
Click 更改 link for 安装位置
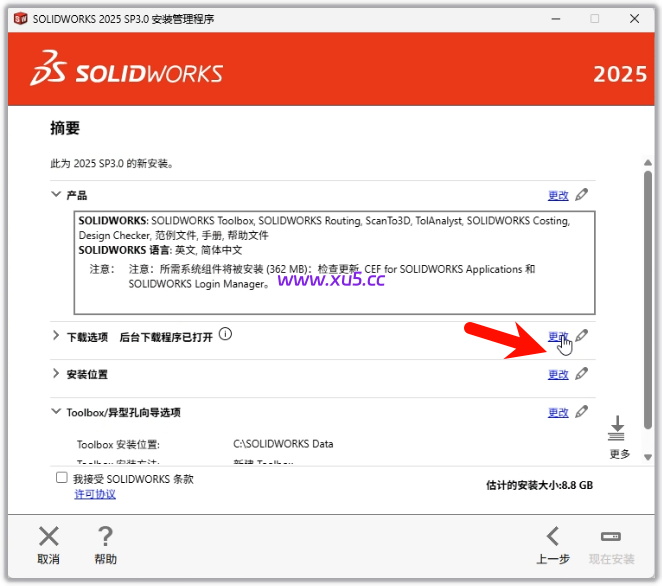coord(558,375)
